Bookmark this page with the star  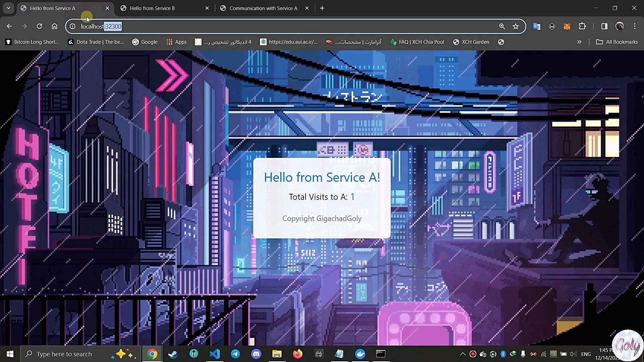pos(516,26)
